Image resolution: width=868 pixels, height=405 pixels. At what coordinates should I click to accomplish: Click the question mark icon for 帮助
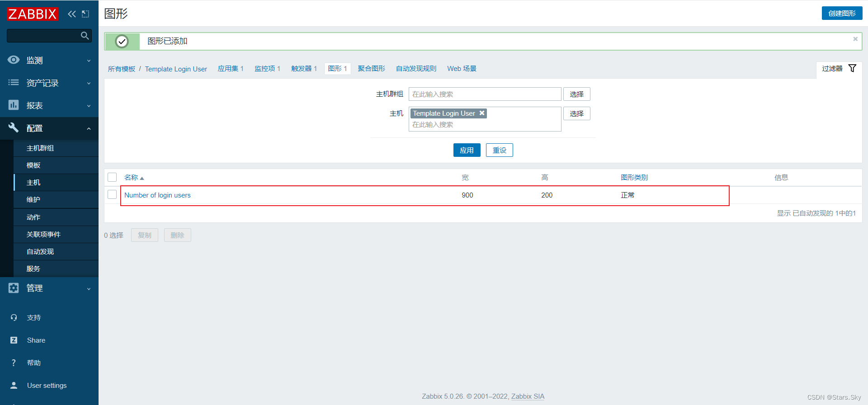(14, 363)
